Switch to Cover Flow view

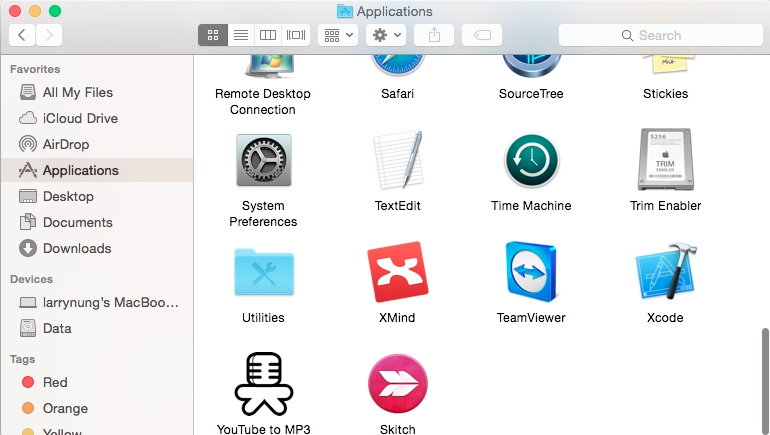(296, 35)
